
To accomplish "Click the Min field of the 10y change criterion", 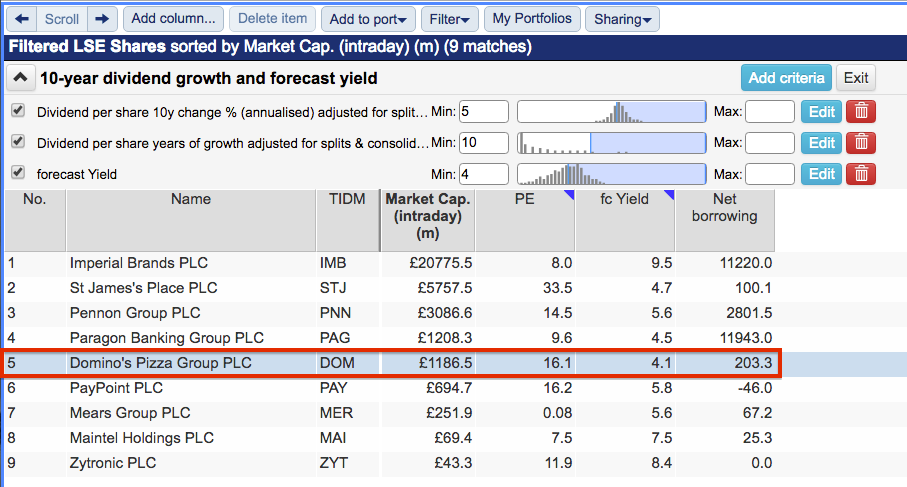I will tap(484, 112).
